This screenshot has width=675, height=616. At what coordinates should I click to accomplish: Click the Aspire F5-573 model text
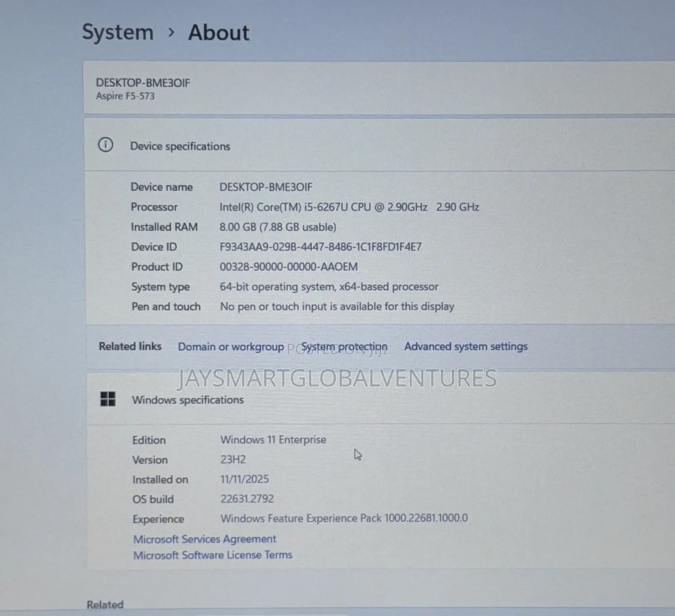tap(125, 96)
